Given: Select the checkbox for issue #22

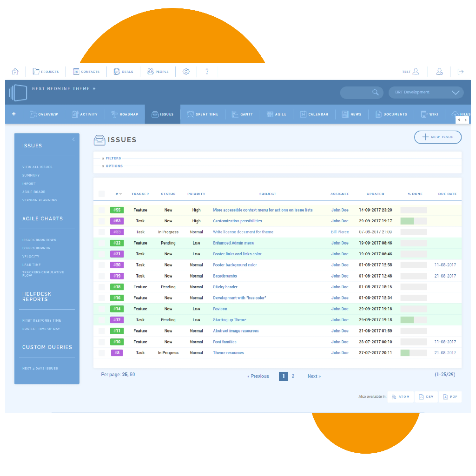Looking at the screenshot, I should (101, 243).
